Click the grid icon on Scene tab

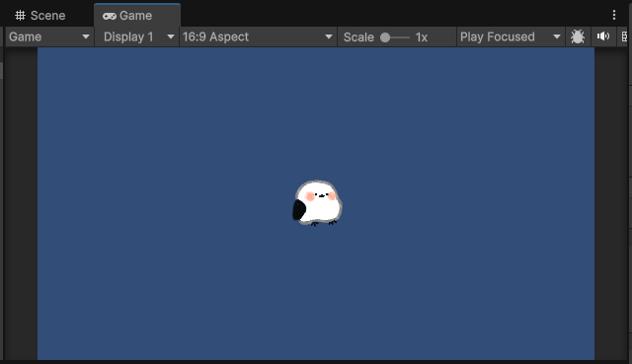point(20,16)
